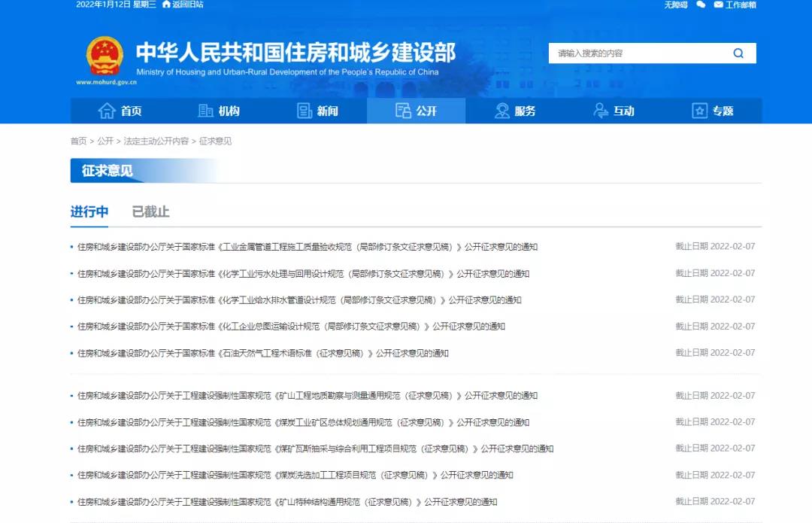
Task: Open the 公开 navigation menu item
Action: [x=416, y=111]
